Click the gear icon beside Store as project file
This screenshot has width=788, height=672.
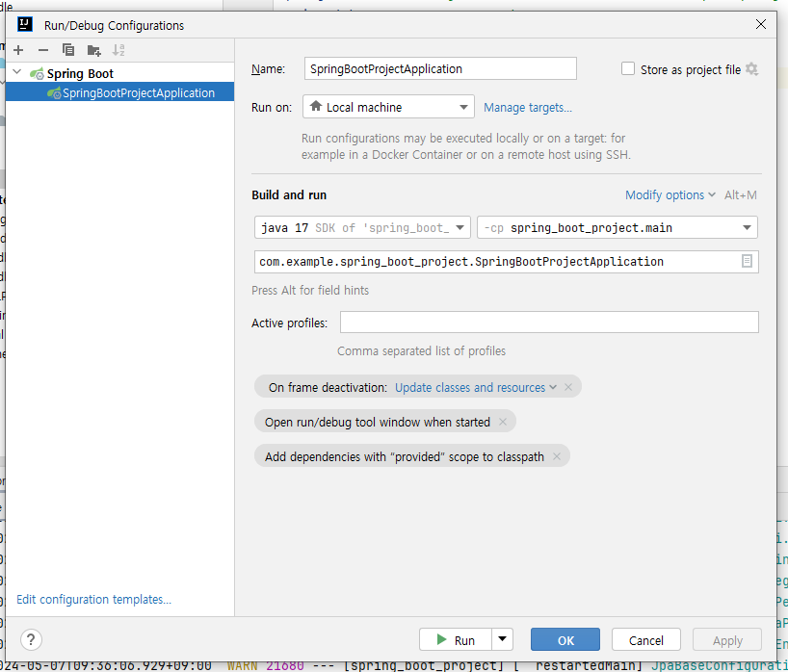[x=751, y=68]
